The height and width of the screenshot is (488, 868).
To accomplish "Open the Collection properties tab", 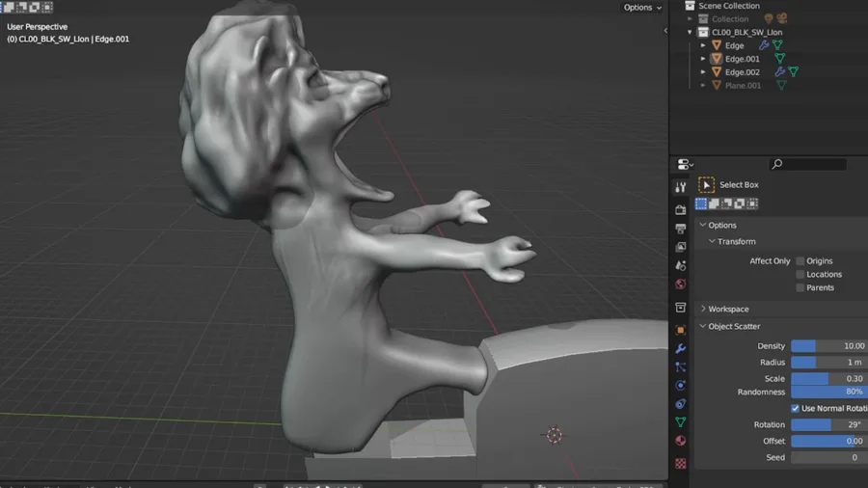I will point(680,307).
